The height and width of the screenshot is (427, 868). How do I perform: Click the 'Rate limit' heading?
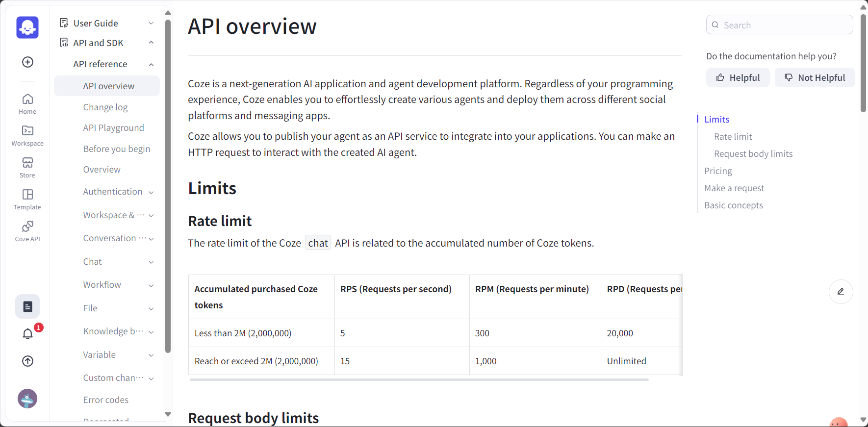(220, 221)
